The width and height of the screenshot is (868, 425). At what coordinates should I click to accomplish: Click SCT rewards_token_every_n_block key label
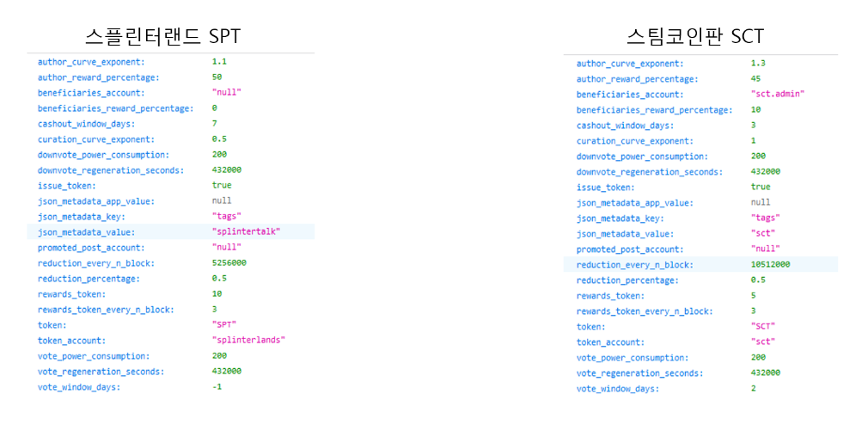coord(645,311)
